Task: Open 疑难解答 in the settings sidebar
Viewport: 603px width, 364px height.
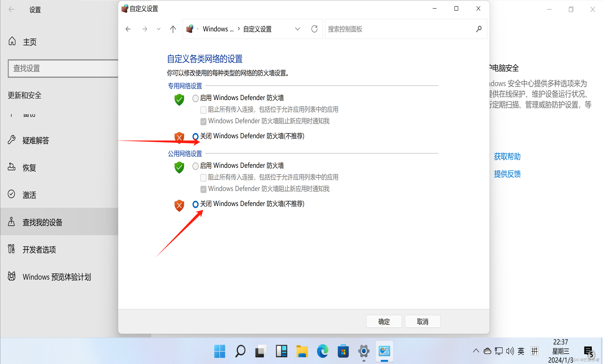Action: pos(36,141)
